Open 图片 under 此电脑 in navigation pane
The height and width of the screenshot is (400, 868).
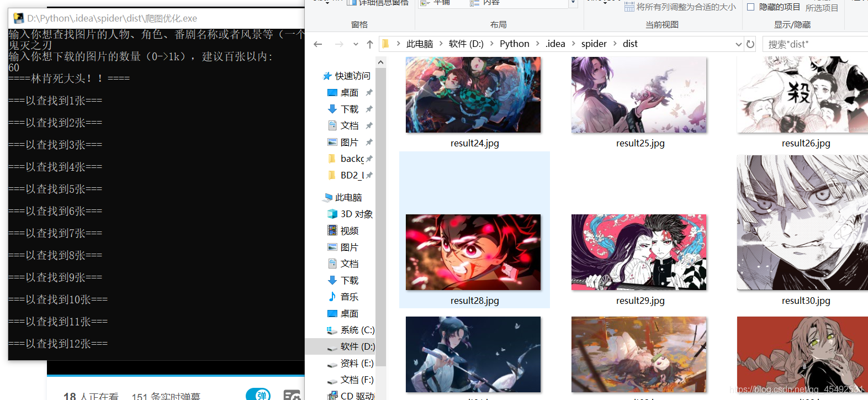coord(343,247)
